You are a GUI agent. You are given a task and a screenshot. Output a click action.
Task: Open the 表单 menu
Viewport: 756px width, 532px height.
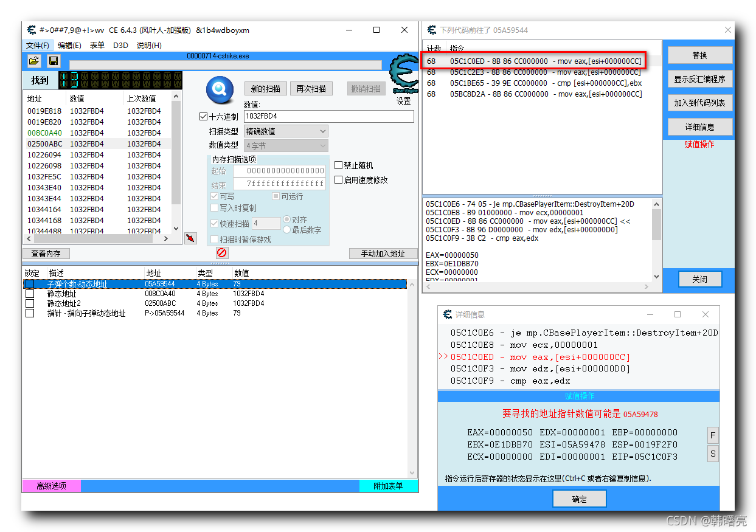(x=97, y=45)
